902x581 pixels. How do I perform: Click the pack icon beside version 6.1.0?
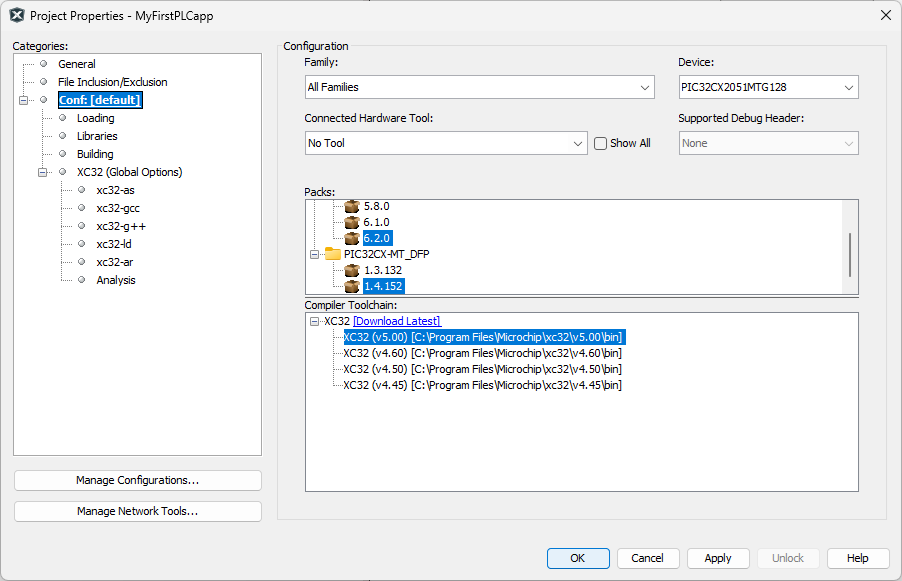pos(352,222)
